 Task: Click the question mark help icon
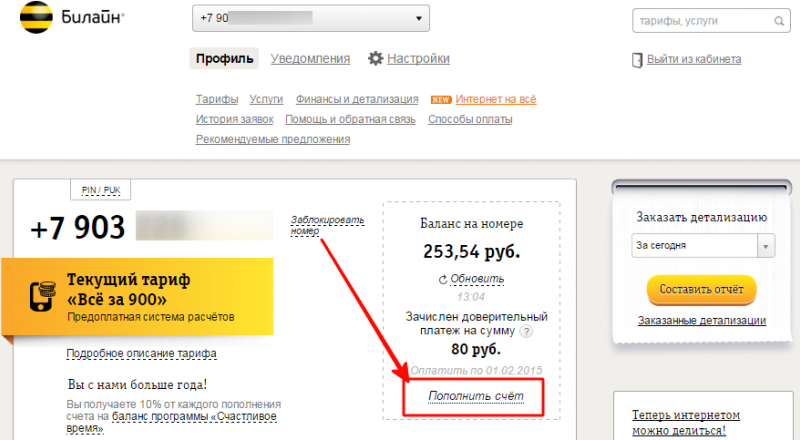[x=526, y=331]
